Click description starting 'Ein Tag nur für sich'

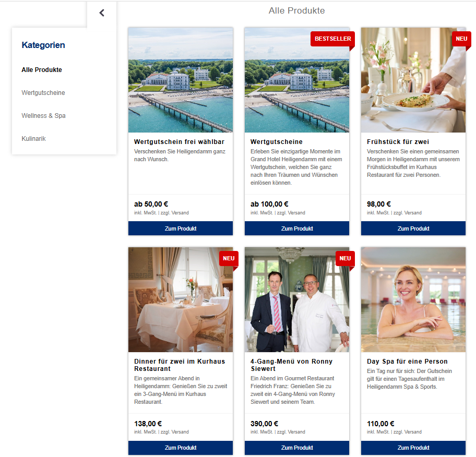pos(409,379)
